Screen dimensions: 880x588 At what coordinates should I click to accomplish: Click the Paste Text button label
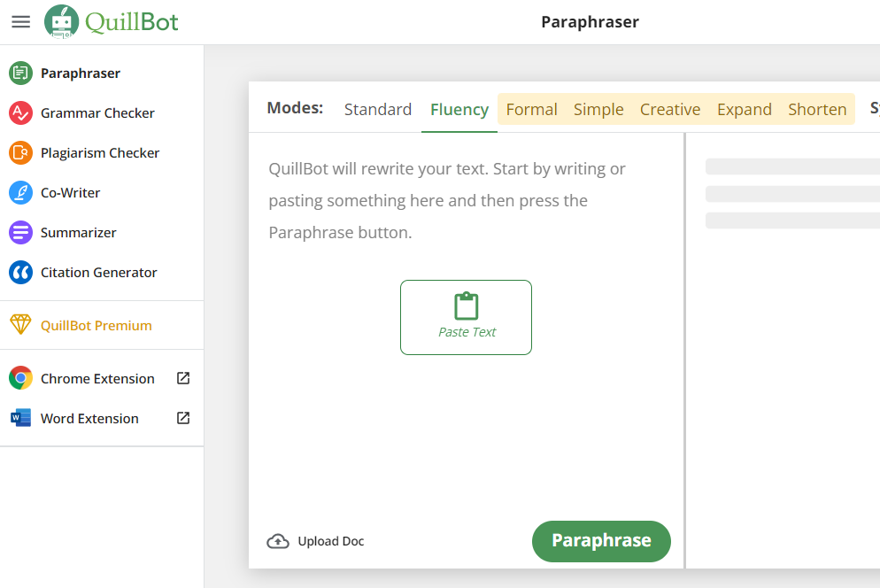coord(467,332)
